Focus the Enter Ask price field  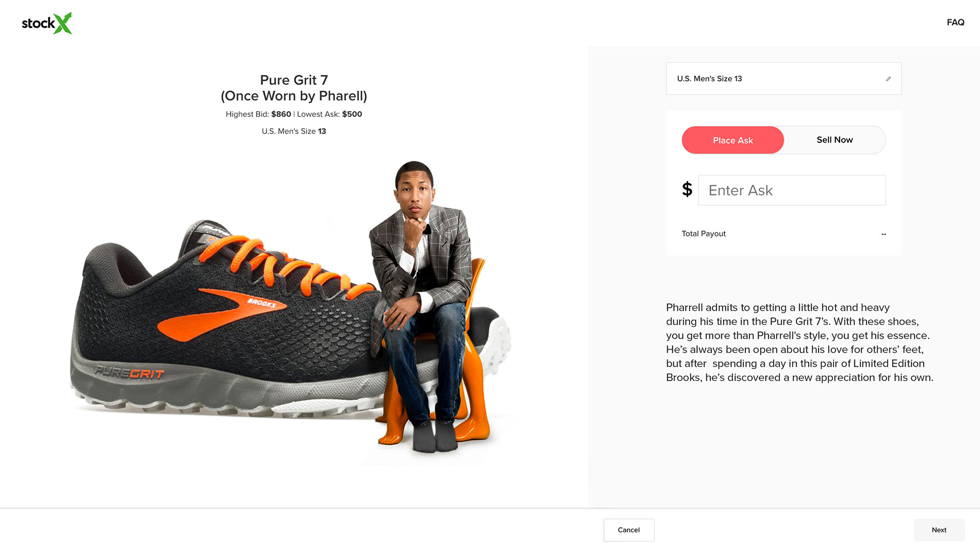(x=792, y=190)
